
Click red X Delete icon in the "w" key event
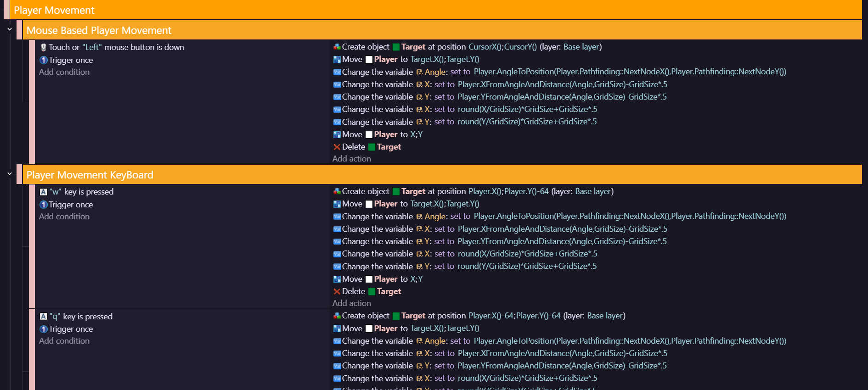tap(337, 291)
